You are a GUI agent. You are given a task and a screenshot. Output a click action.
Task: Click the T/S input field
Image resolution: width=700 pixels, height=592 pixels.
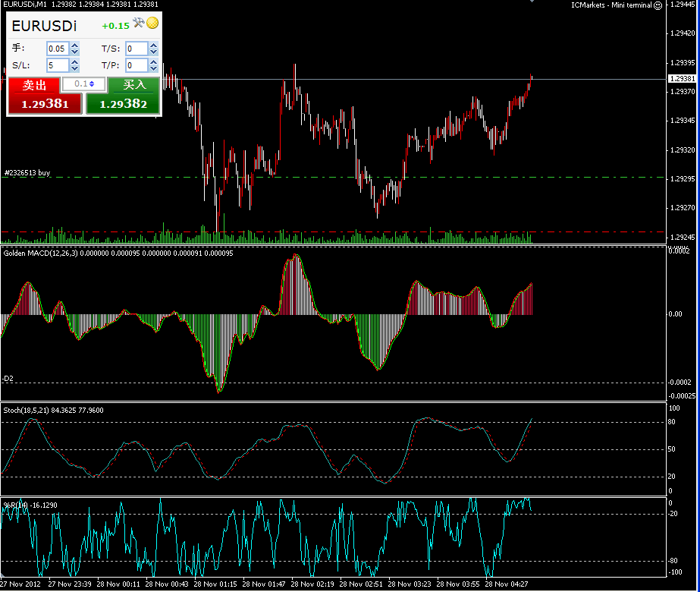pyautogui.click(x=137, y=49)
